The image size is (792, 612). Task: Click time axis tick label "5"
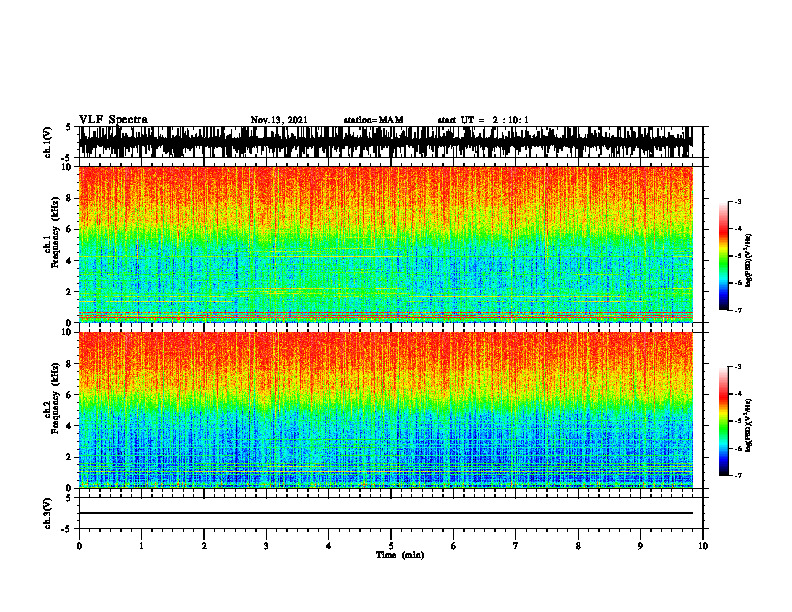click(391, 546)
